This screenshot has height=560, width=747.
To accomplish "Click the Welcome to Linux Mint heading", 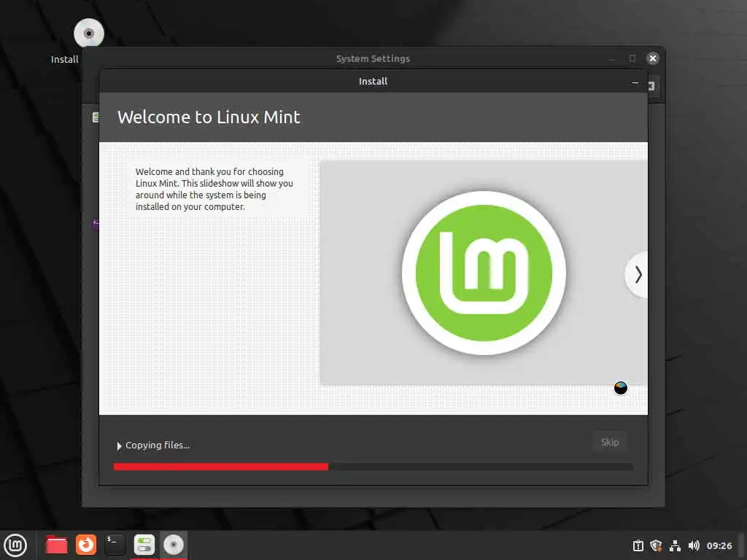I will point(209,117).
